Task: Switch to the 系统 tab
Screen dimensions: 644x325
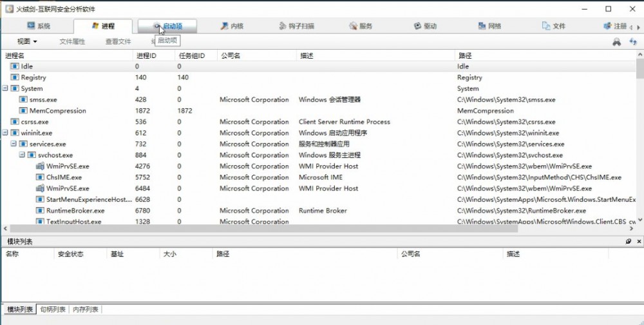Action: 39,26
